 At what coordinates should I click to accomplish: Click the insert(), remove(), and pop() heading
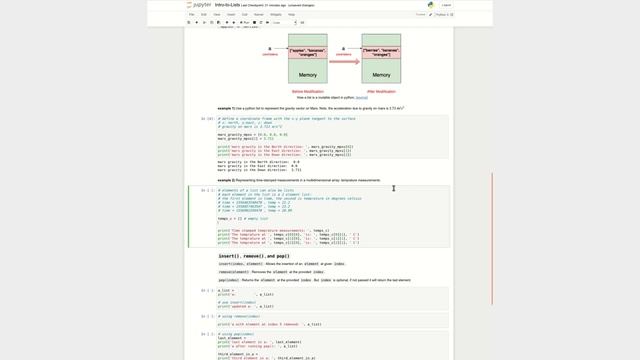coord(254,256)
